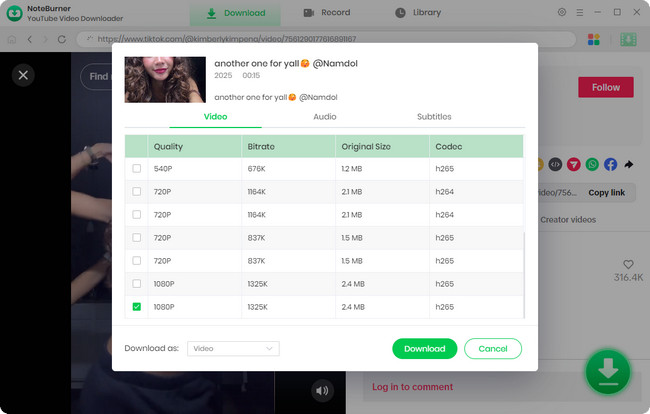Screen dimensions: 650x414
Task: Share to WhatsApp icon
Action: (x=592, y=165)
